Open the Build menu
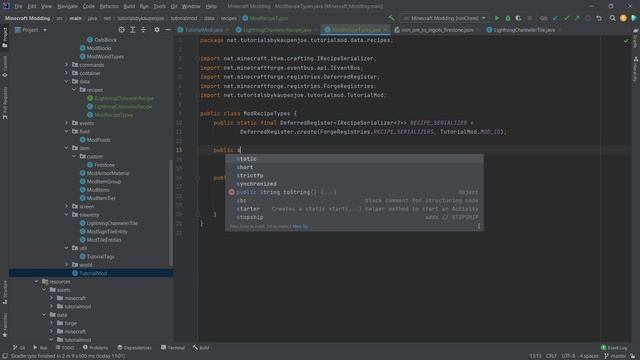Image resolution: width=640 pixels, height=360 pixels. coord(129,7)
